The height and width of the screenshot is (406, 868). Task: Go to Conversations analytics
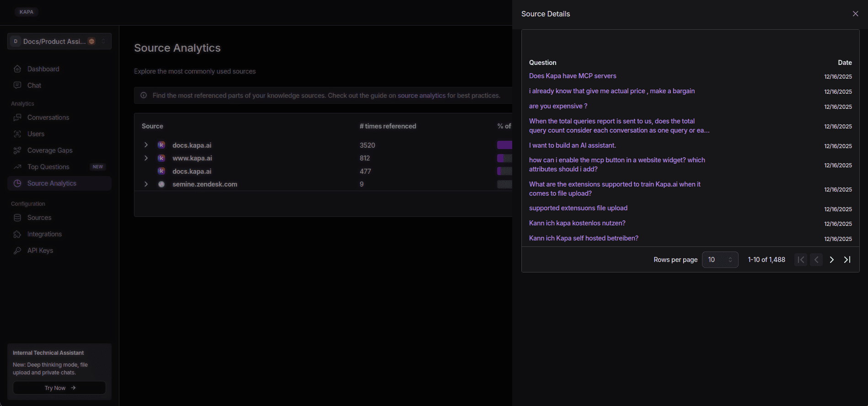tap(59, 118)
